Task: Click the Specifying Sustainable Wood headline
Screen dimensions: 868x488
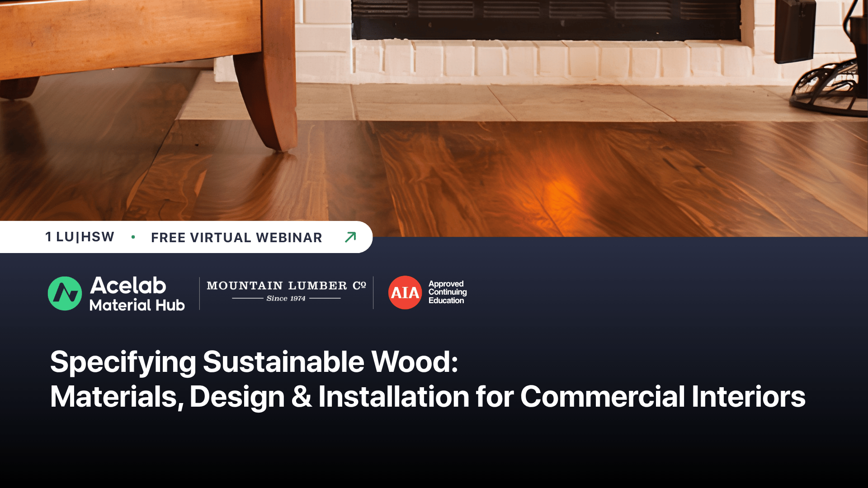Action: coord(254,361)
